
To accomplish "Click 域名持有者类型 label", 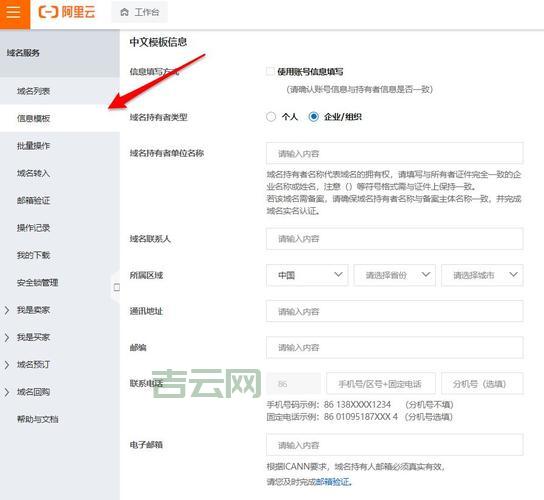I will pos(159,117).
